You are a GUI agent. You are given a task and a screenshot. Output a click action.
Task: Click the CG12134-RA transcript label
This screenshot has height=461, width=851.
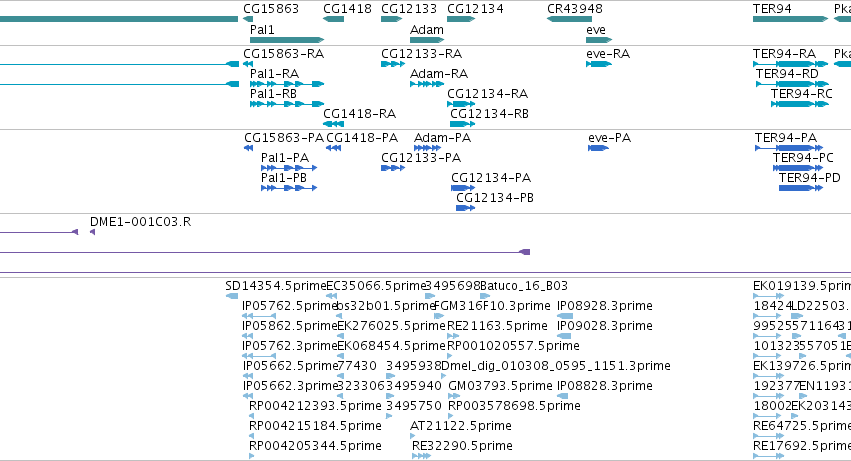click(487, 94)
